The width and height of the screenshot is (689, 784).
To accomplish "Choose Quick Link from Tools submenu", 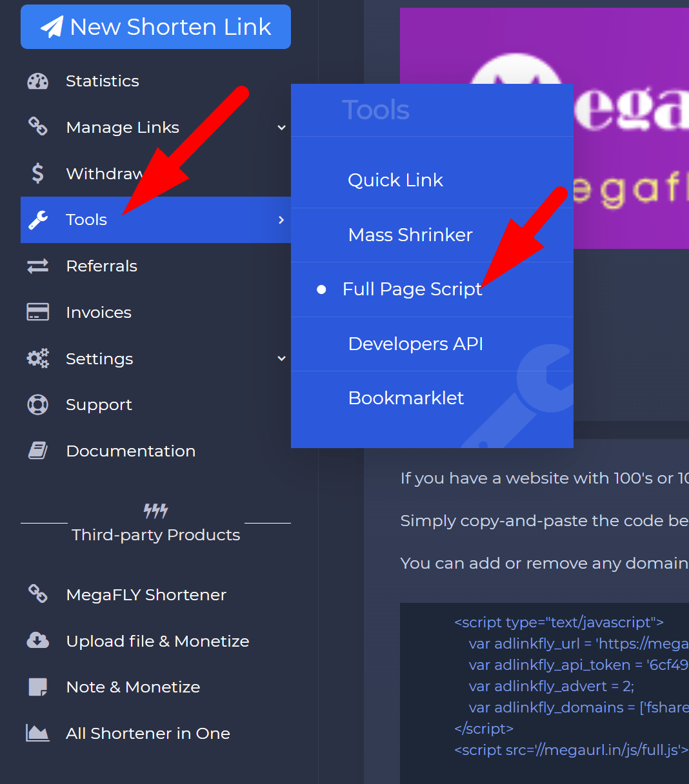I will (395, 180).
